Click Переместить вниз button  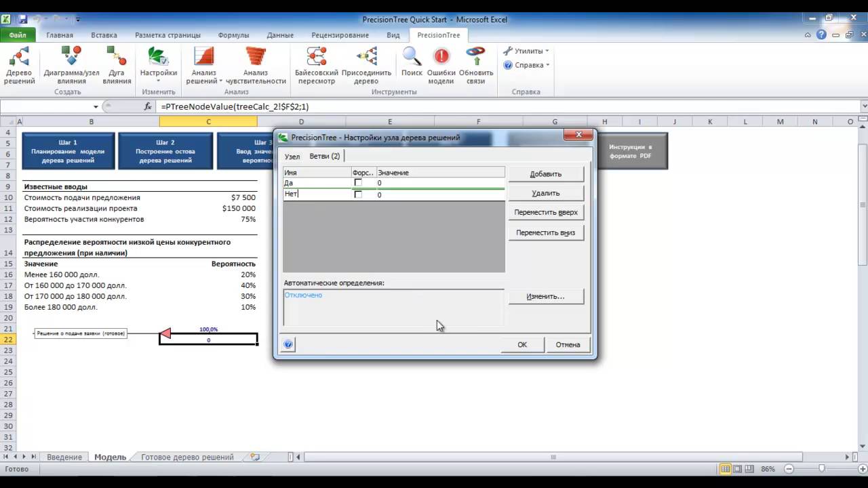tap(546, 232)
